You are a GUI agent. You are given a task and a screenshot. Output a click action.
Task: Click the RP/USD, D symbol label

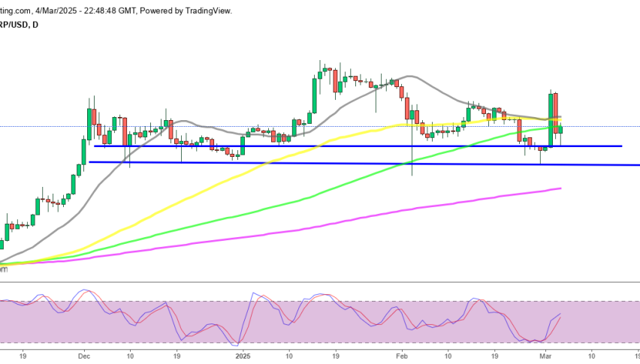tap(20, 25)
